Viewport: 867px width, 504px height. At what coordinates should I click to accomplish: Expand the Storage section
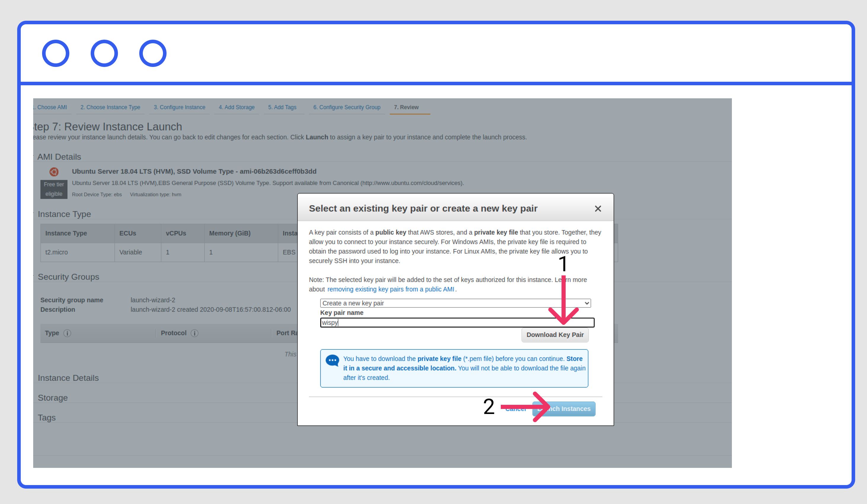tap(53, 398)
